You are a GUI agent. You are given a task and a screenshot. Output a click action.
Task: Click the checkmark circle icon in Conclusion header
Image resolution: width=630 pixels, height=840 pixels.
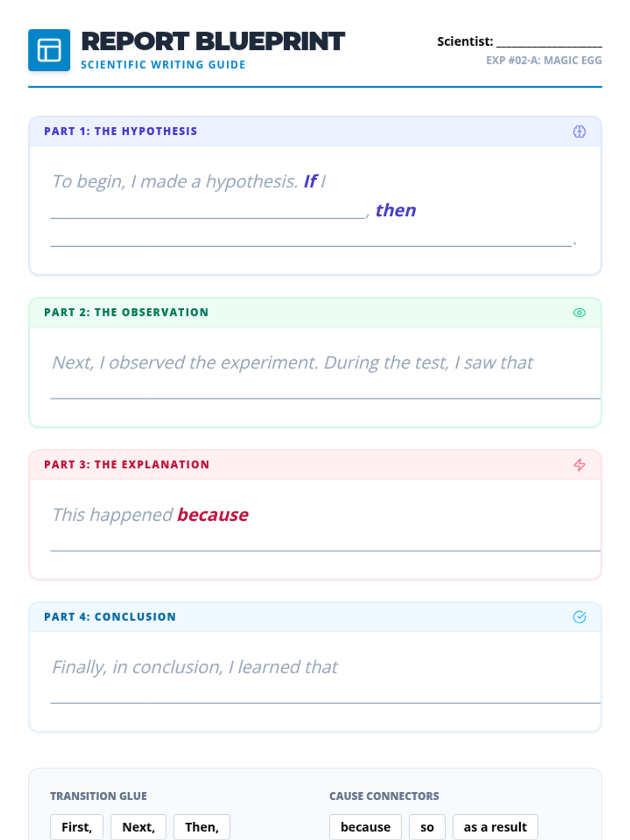pyautogui.click(x=579, y=617)
